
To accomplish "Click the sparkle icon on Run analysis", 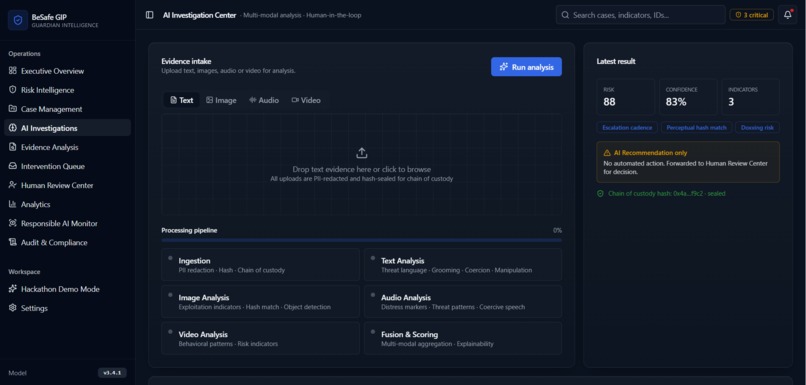I will (504, 67).
